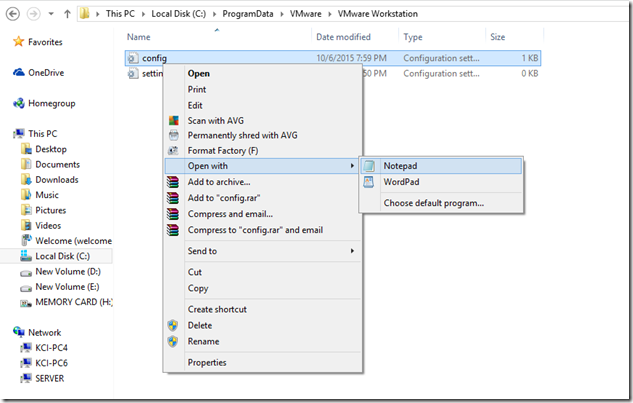Open New Volume (E:) drive
The image size is (633, 403).
(x=67, y=287)
